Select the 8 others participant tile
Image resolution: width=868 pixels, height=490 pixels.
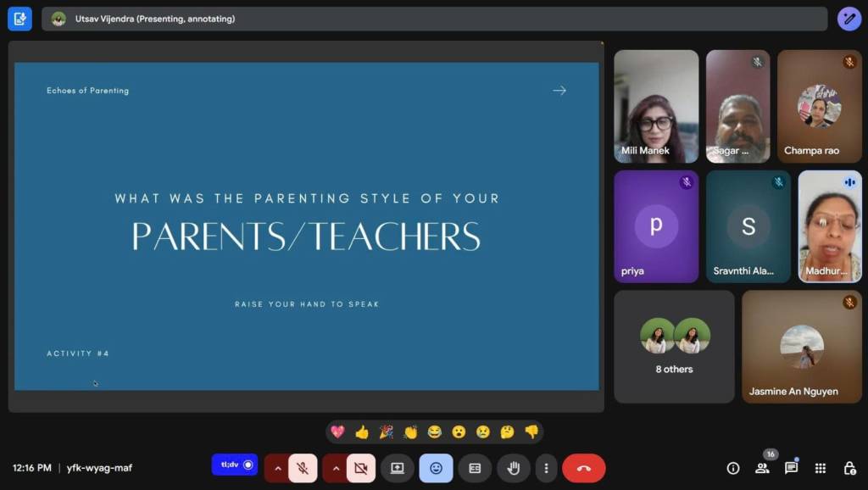pos(674,347)
